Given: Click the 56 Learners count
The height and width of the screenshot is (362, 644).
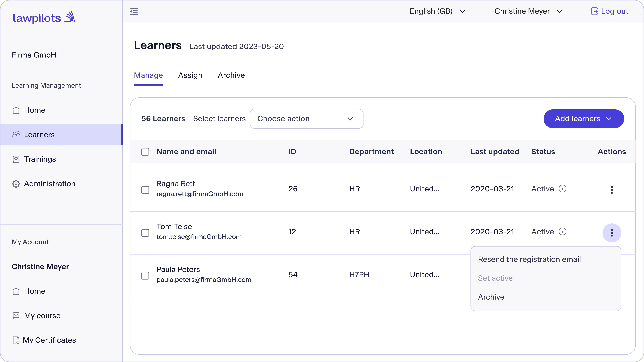Looking at the screenshot, I should (x=163, y=119).
